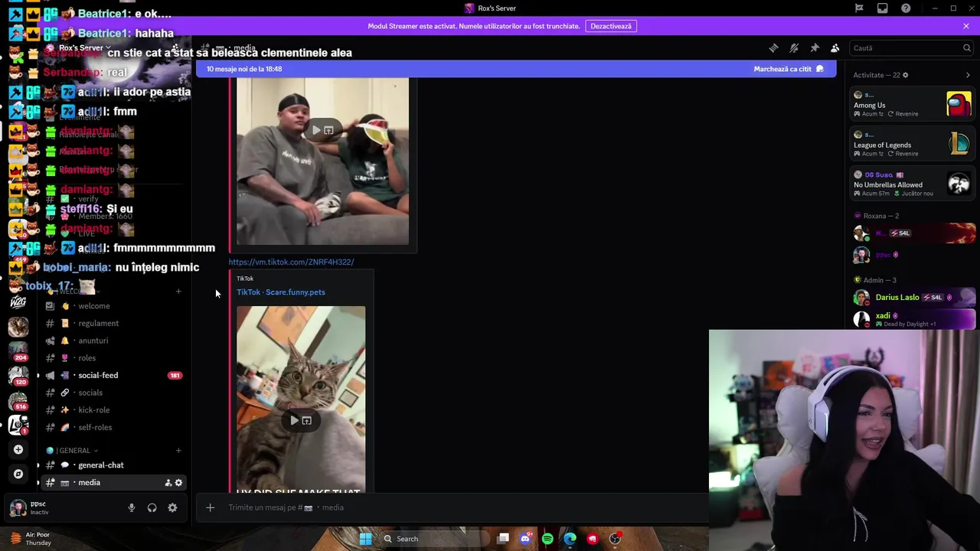Viewport: 980px width, 551px height.
Task: Open pinned messages with the pin icon
Action: (x=815, y=48)
